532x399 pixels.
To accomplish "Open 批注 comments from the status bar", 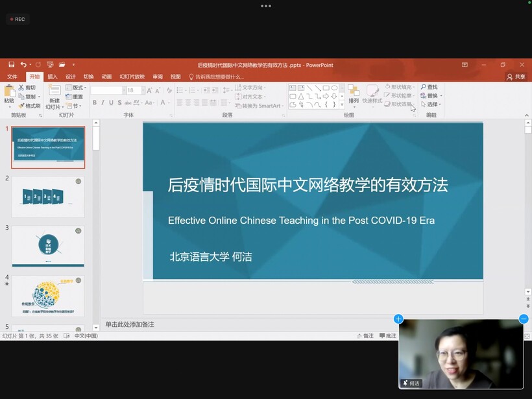I will point(388,336).
